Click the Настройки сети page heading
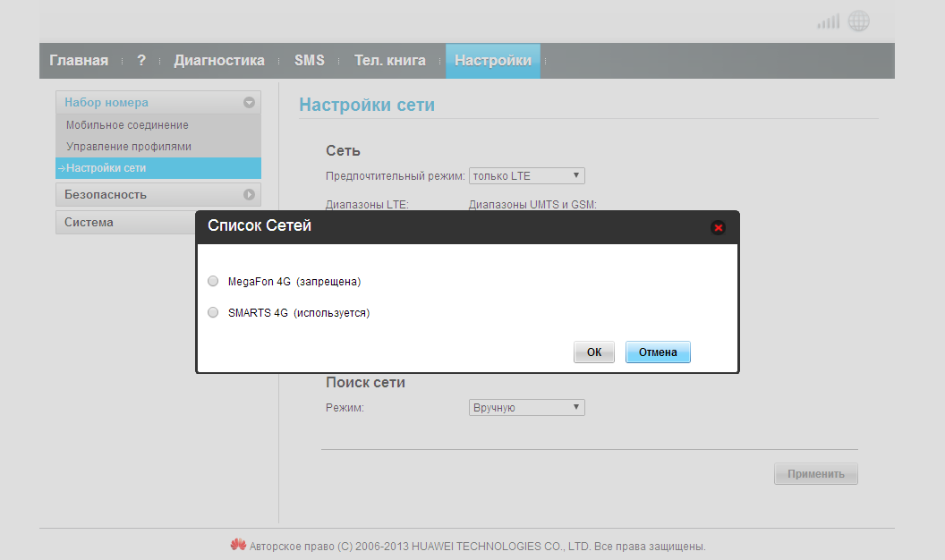The image size is (945, 560). coord(367,105)
